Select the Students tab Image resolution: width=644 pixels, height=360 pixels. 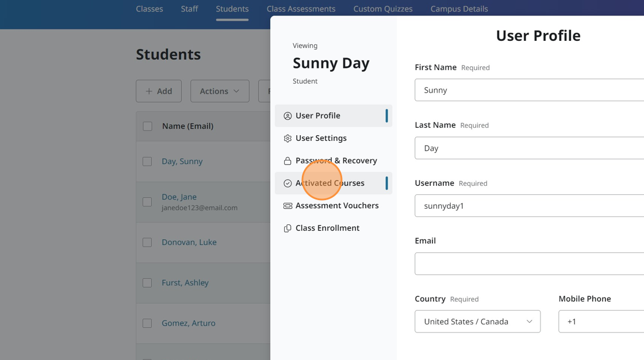tap(232, 9)
